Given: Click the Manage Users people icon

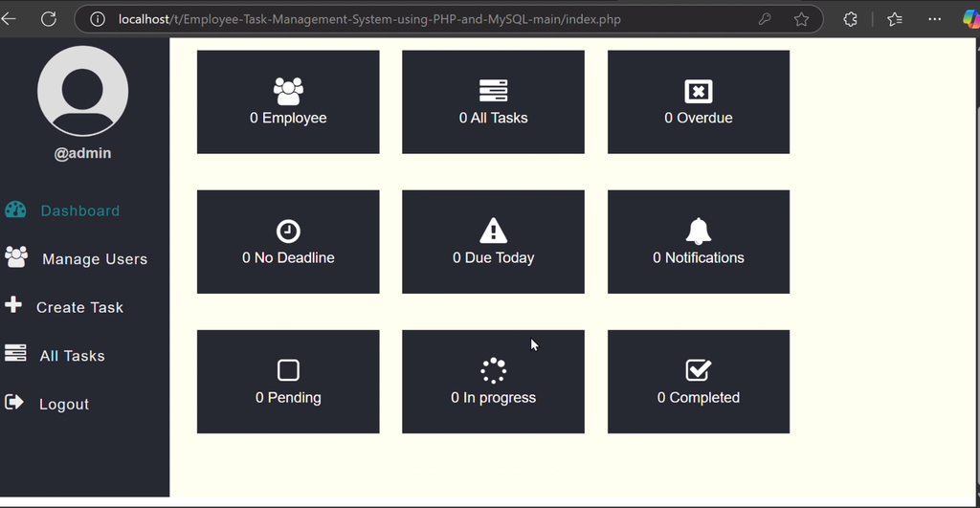Looking at the screenshot, I should pos(16,256).
